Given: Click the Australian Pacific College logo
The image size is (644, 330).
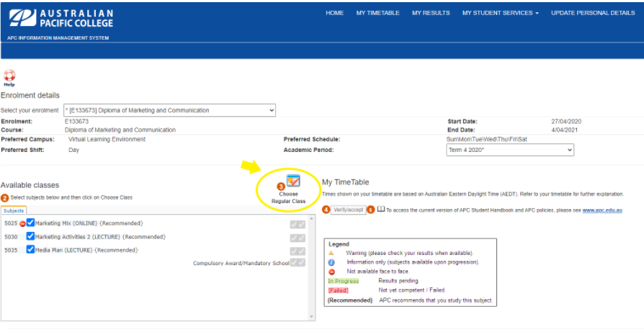Looking at the screenshot, I should point(61,19).
